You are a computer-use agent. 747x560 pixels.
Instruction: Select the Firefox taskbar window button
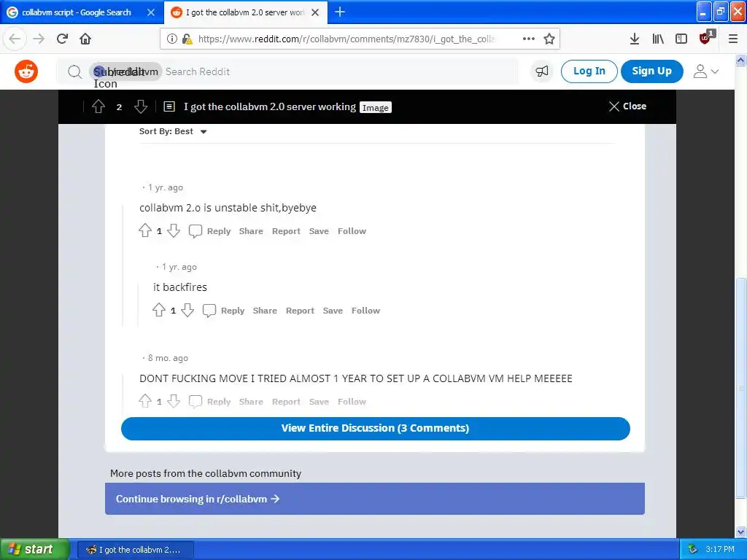[x=135, y=550]
